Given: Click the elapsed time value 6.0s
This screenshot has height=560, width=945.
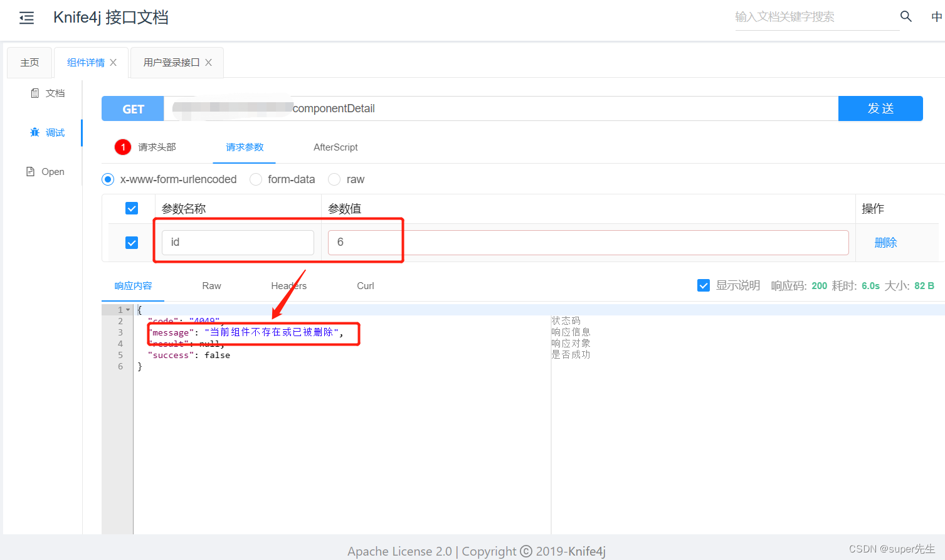Looking at the screenshot, I should coord(870,286).
